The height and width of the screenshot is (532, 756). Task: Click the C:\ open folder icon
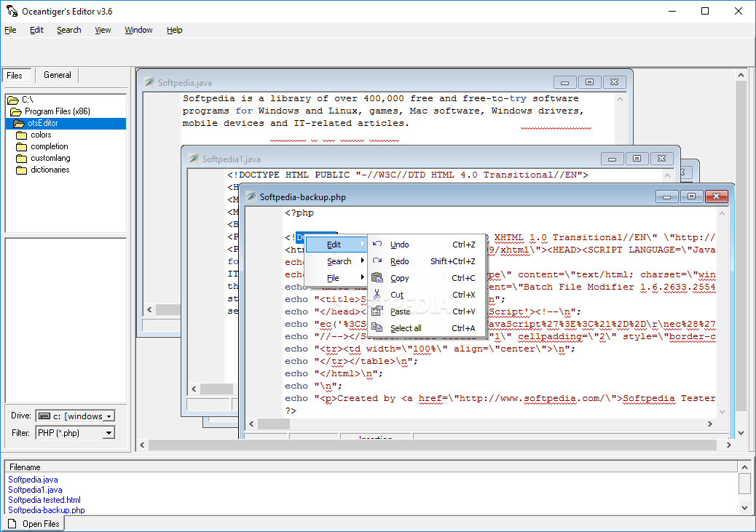(x=13, y=100)
